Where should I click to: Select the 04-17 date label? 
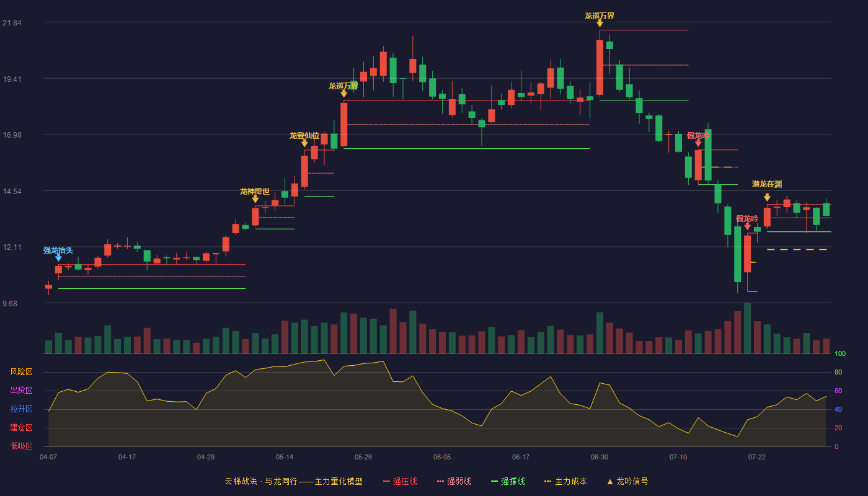point(127,457)
